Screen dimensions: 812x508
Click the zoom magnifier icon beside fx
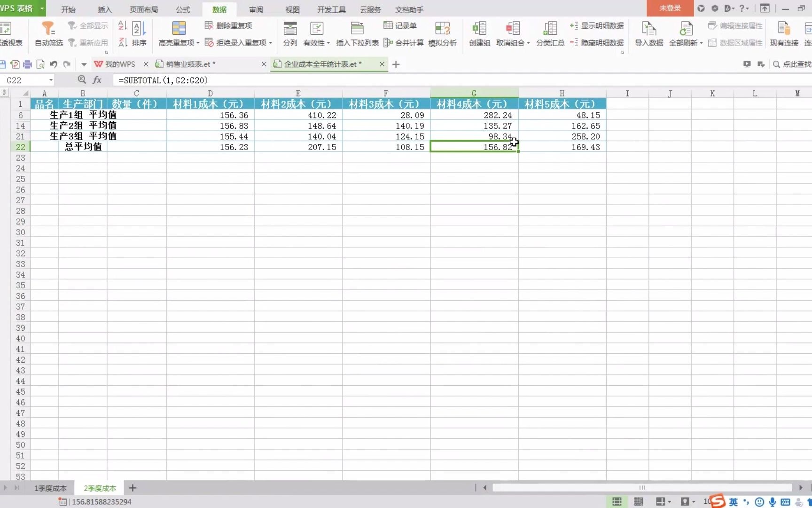point(82,80)
